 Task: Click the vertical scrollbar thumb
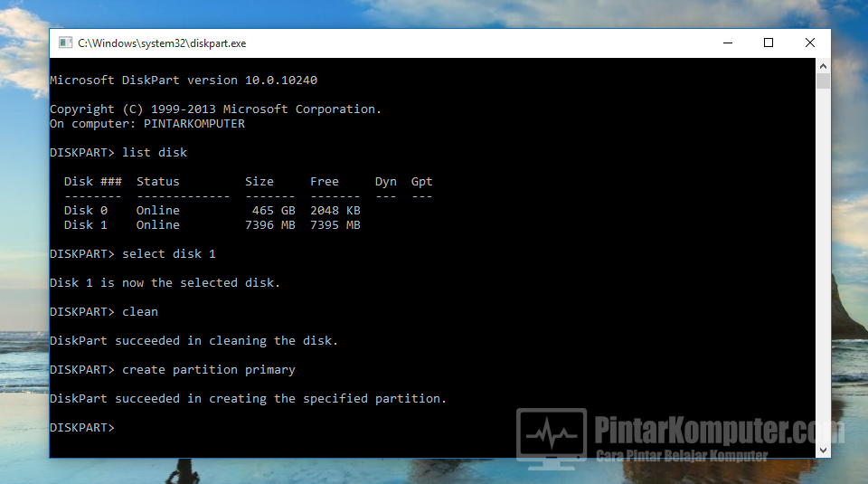click(x=823, y=81)
